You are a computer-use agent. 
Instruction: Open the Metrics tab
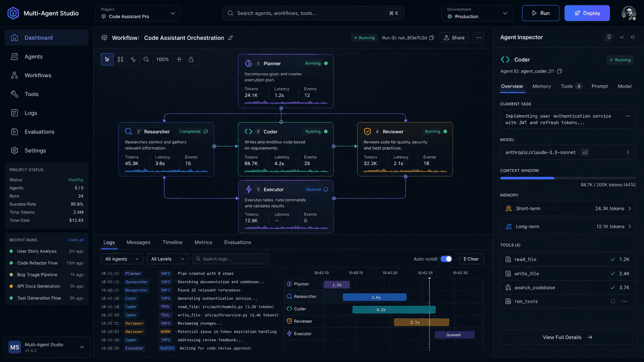(203, 242)
